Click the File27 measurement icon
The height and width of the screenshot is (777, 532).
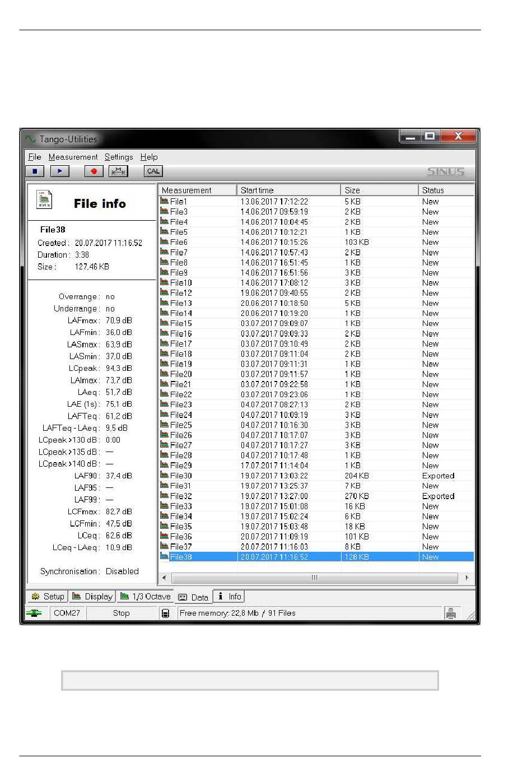point(165,445)
